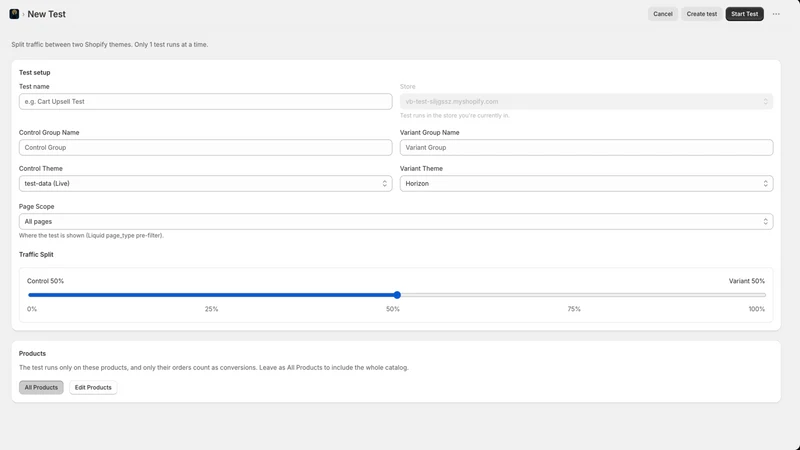Click the 100% tick label
Screen dimensions: 800x450
[757, 309]
